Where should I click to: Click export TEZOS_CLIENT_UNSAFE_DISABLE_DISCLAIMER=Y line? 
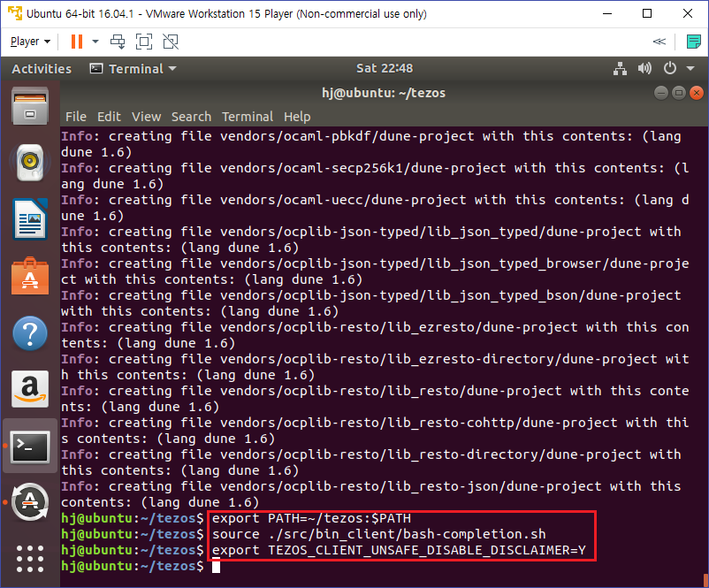pyautogui.click(x=399, y=550)
